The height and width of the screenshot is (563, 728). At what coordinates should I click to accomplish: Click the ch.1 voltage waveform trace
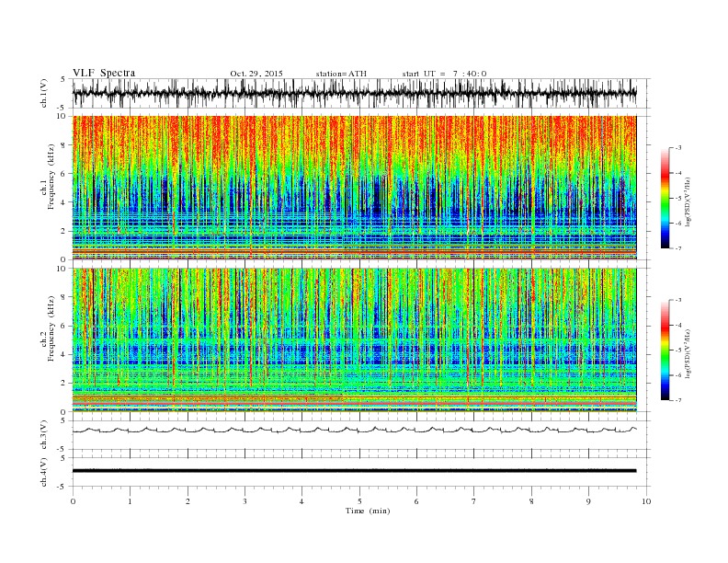click(354, 93)
